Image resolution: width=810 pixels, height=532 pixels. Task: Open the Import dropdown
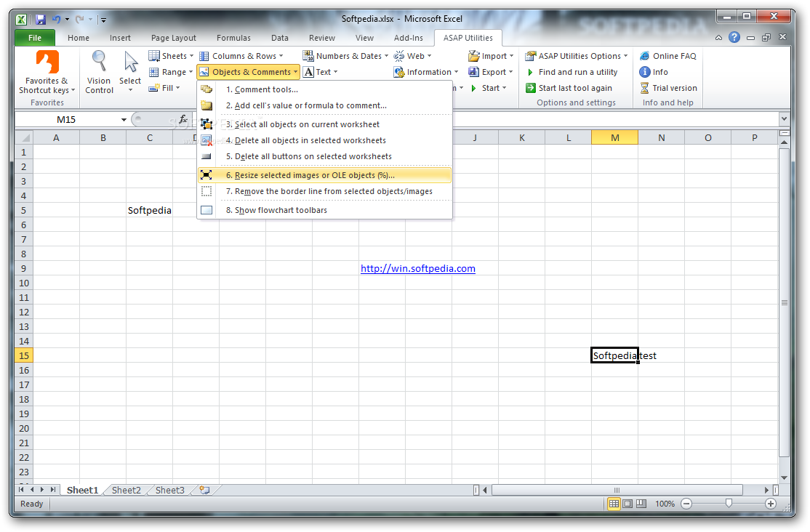pos(492,56)
